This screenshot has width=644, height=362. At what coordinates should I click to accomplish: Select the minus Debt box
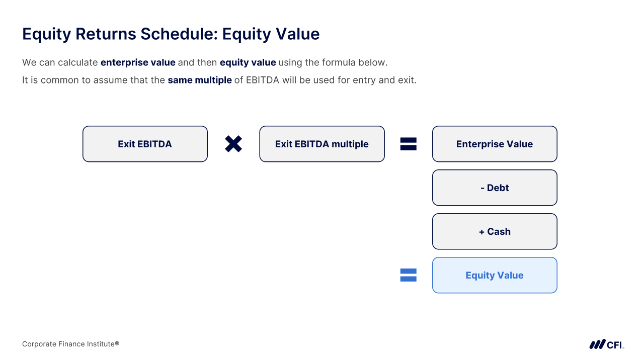coord(495,188)
